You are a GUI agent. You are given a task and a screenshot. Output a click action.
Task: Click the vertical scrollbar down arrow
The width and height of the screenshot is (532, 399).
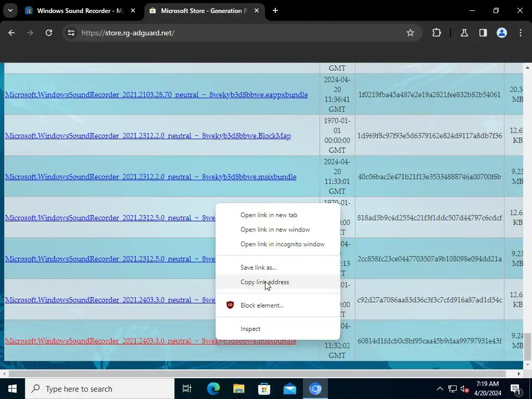pos(527,365)
